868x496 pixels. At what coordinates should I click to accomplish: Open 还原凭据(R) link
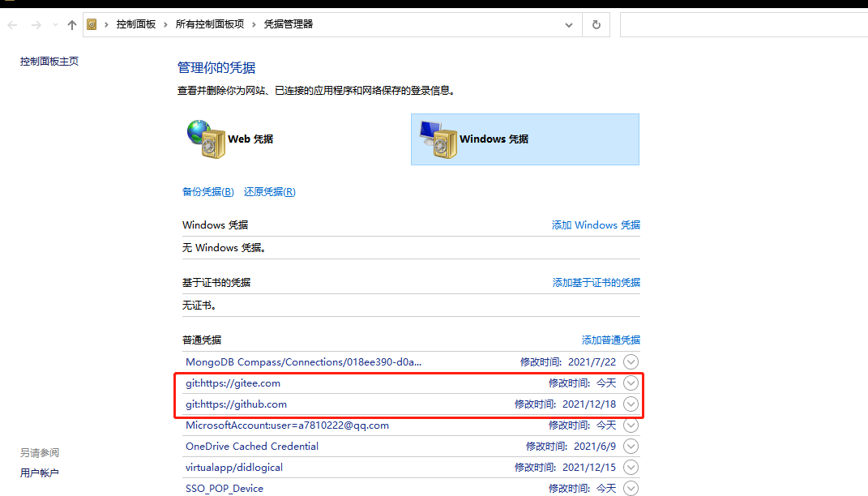coord(270,191)
